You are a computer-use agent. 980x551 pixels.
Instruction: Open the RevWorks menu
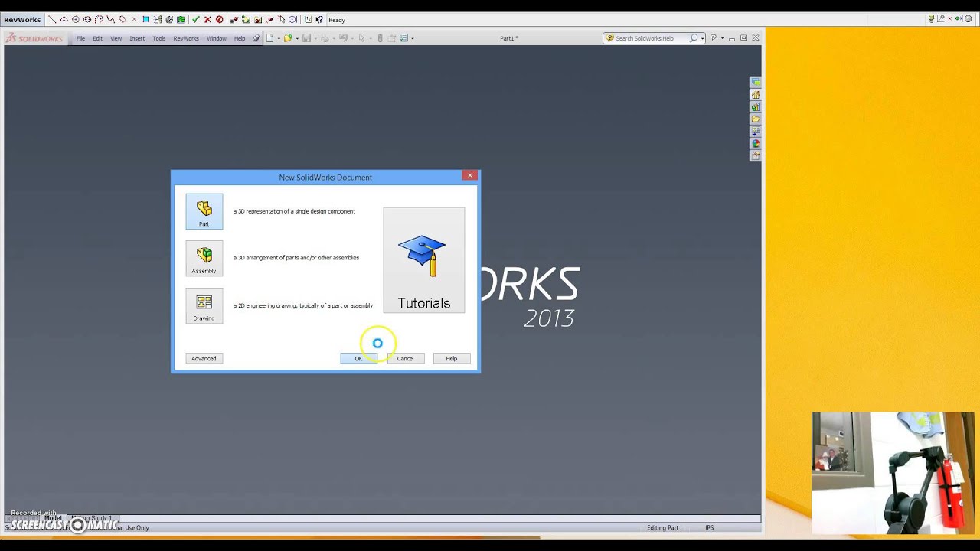pos(186,38)
